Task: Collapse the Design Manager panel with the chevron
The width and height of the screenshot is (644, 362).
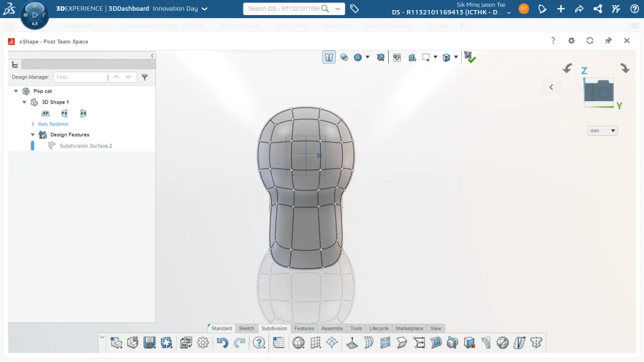Action: click(152, 56)
